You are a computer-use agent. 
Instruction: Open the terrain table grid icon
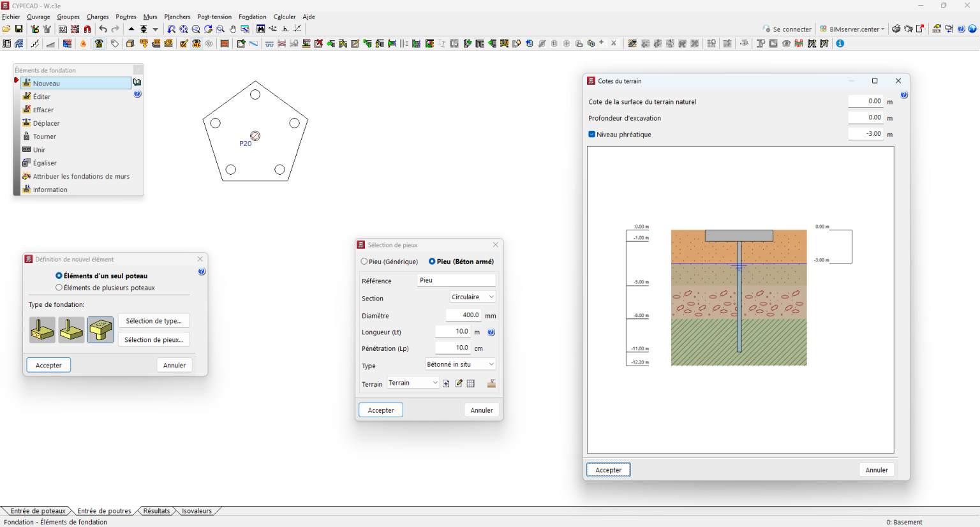(471, 383)
